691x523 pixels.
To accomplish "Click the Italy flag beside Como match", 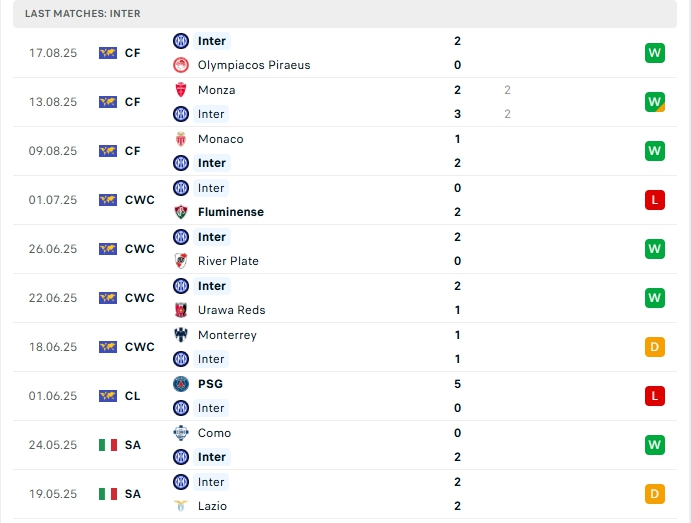I will (x=108, y=445).
